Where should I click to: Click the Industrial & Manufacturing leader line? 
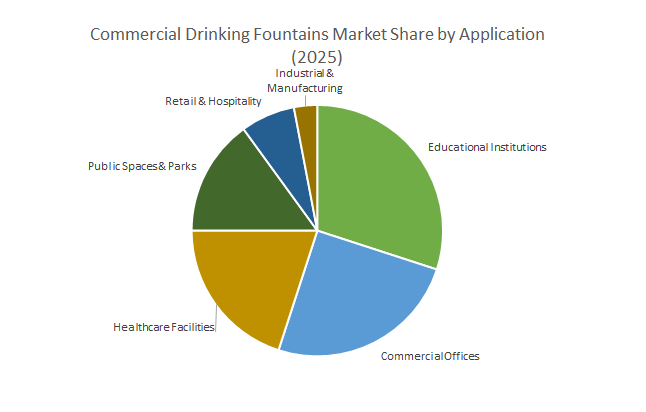(x=306, y=100)
